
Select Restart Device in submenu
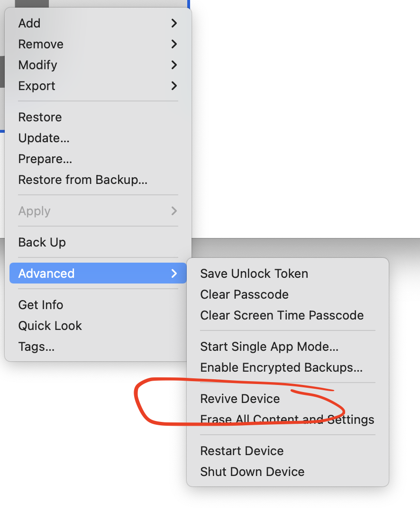coord(242,451)
